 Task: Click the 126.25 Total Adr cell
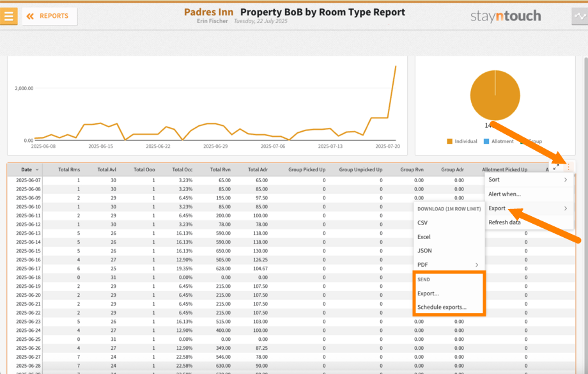260,260
